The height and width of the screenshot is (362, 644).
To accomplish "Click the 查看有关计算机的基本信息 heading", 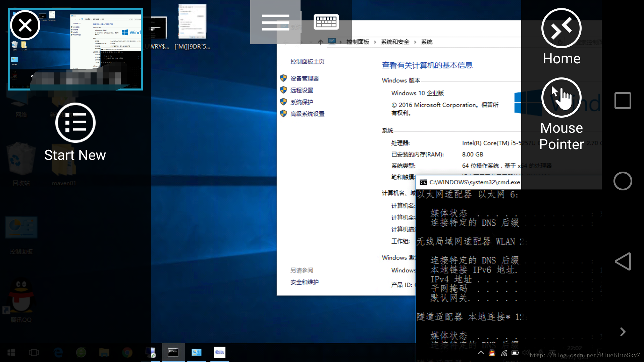I will click(427, 65).
